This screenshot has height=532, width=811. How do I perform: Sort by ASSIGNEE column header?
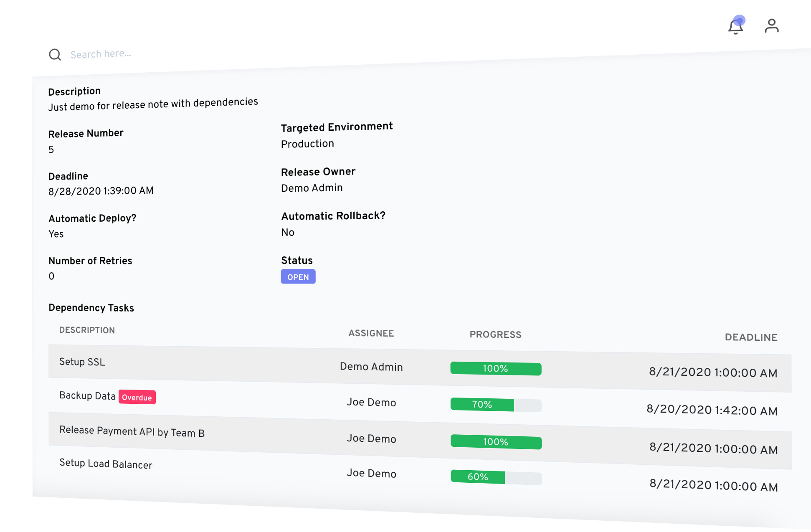click(x=371, y=333)
